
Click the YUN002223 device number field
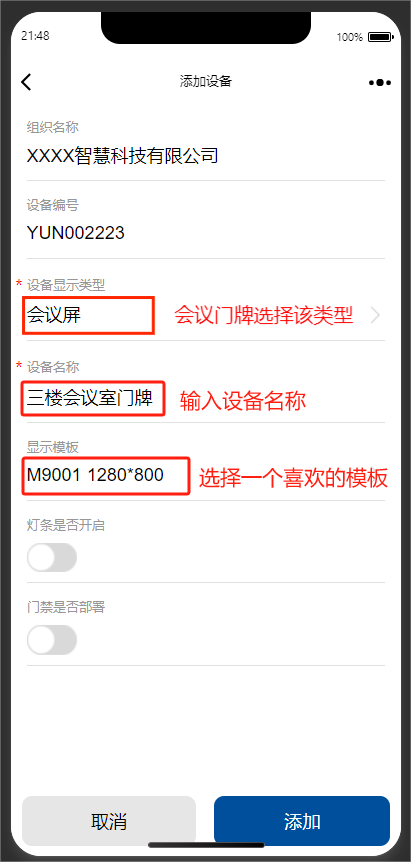point(76,233)
